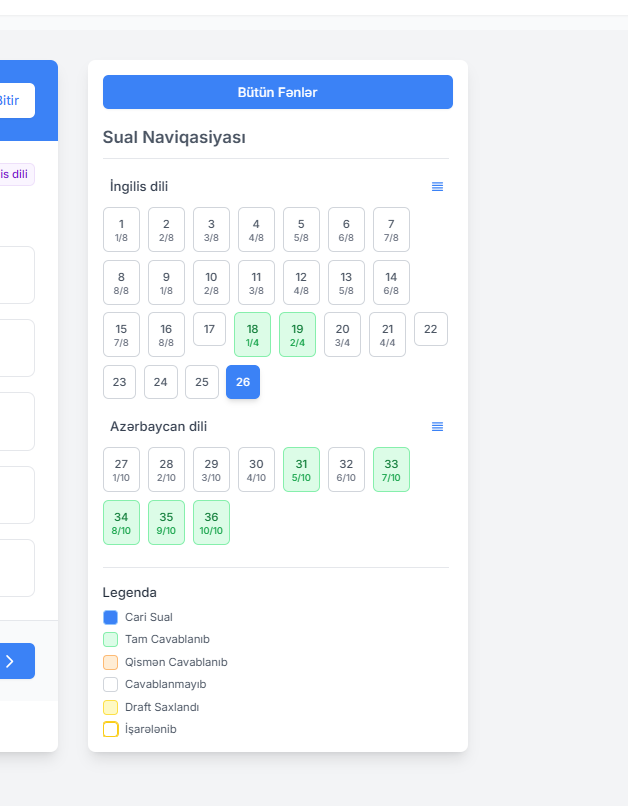Click the green Tam Cavablanıb legend swatch

click(110, 639)
